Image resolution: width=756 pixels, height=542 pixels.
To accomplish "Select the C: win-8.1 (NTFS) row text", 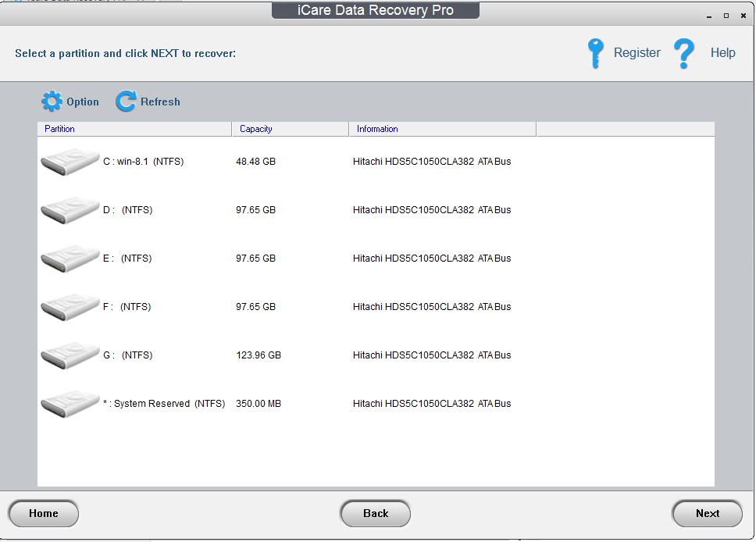I will pyautogui.click(x=143, y=162).
